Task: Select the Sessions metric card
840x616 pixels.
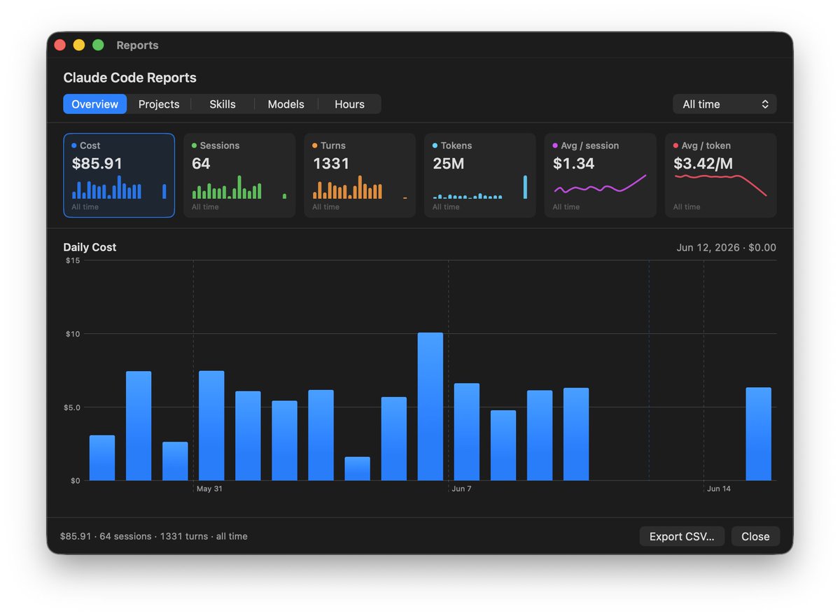Action: [x=239, y=175]
